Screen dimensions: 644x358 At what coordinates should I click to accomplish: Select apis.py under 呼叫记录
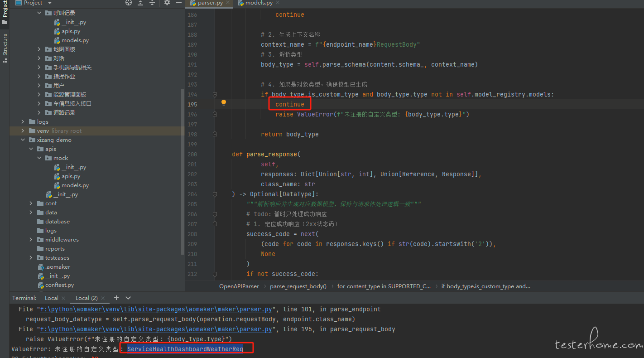pyautogui.click(x=71, y=31)
